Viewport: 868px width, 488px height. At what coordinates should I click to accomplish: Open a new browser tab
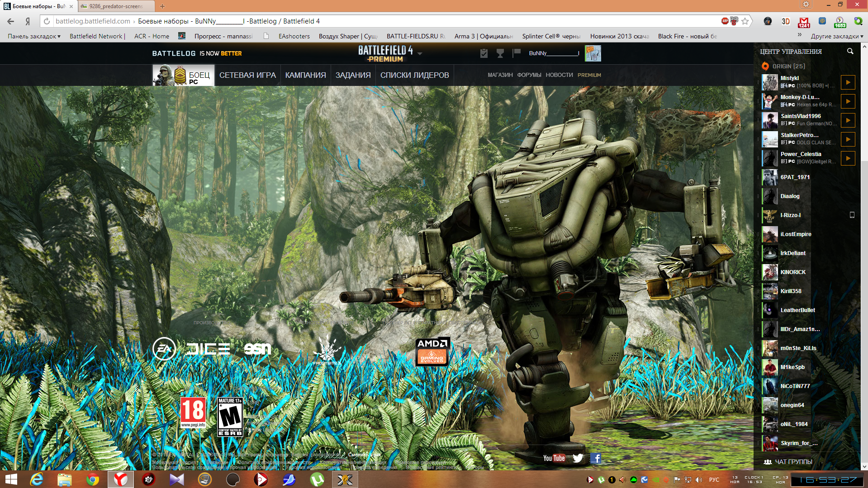pyautogui.click(x=162, y=6)
